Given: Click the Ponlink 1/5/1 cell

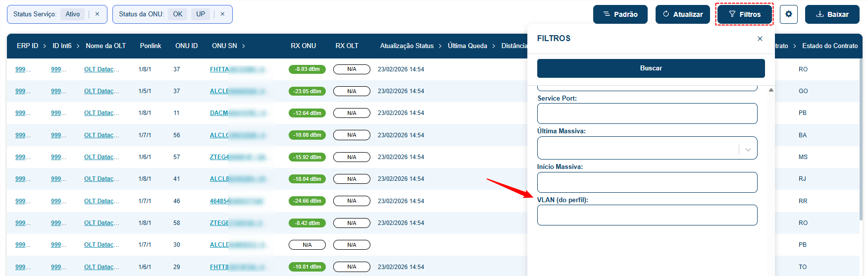Looking at the screenshot, I should [145, 91].
